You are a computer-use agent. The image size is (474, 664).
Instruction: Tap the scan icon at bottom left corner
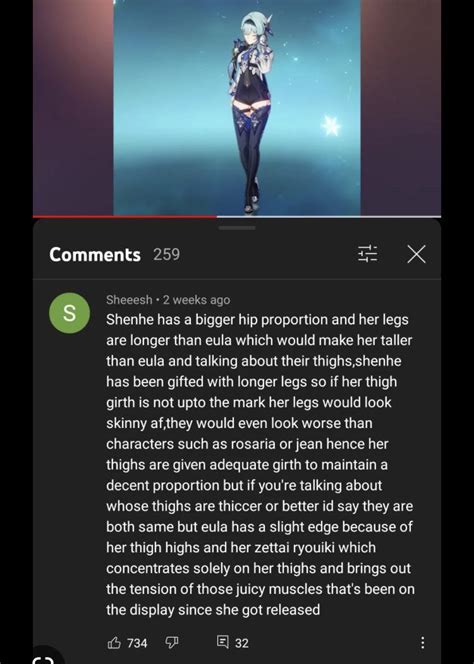[x=43, y=659]
